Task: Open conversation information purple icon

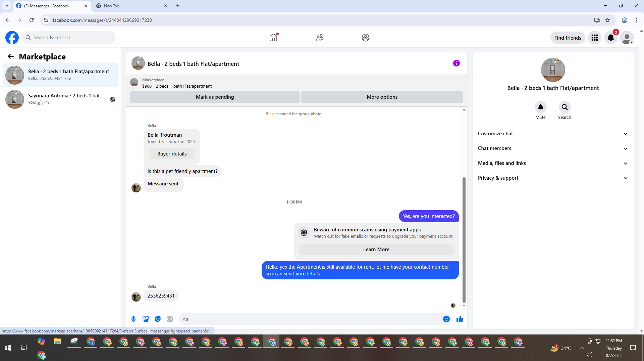Action: [456, 63]
